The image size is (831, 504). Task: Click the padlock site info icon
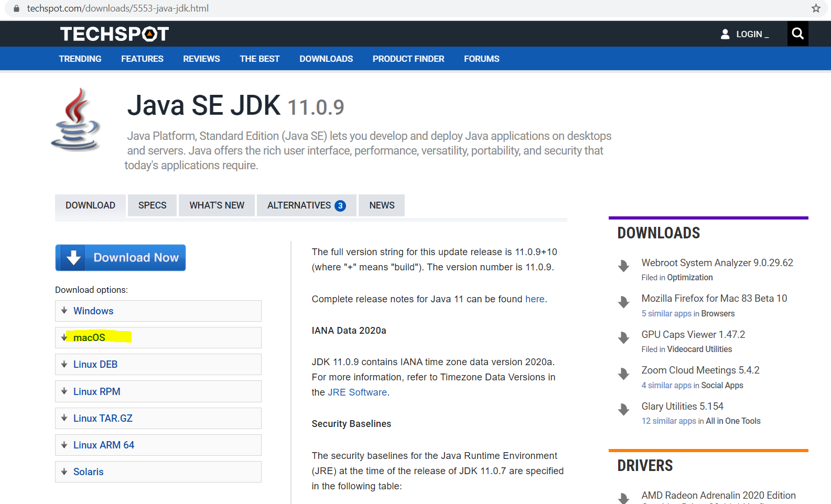coord(16,8)
